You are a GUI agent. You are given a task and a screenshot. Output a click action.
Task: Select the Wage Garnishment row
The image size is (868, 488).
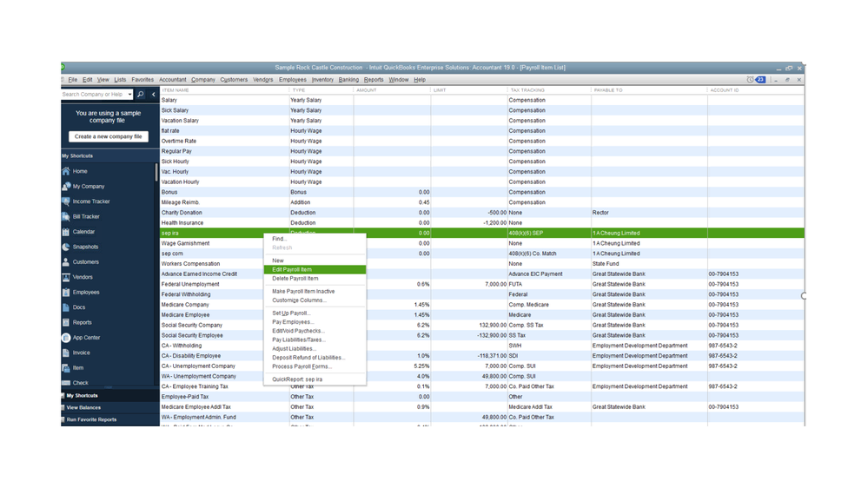pyautogui.click(x=481, y=243)
